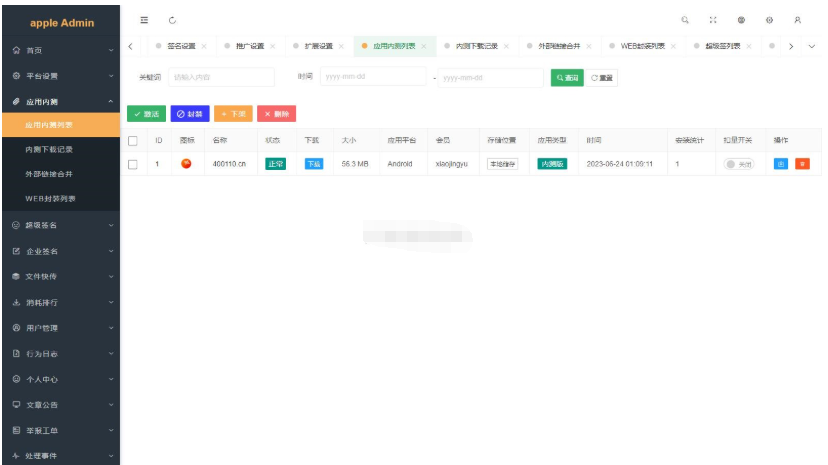
Task: Switch to the 推广设置 tab
Action: click(250, 46)
